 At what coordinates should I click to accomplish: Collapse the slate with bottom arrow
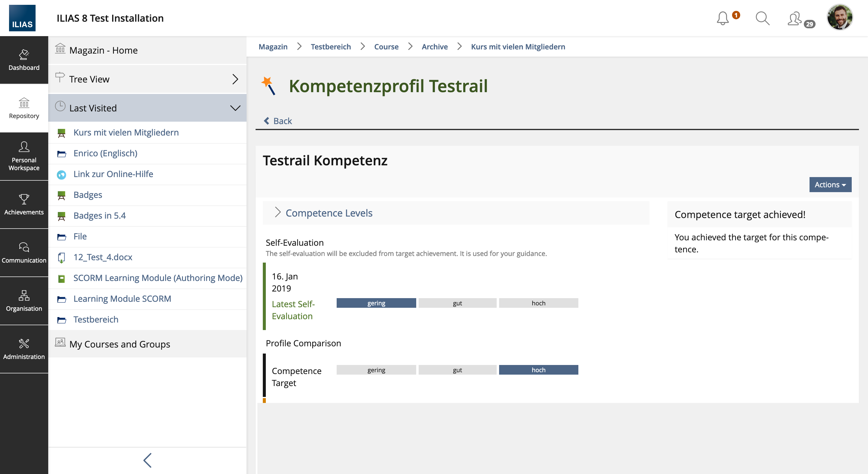pyautogui.click(x=147, y=460)
